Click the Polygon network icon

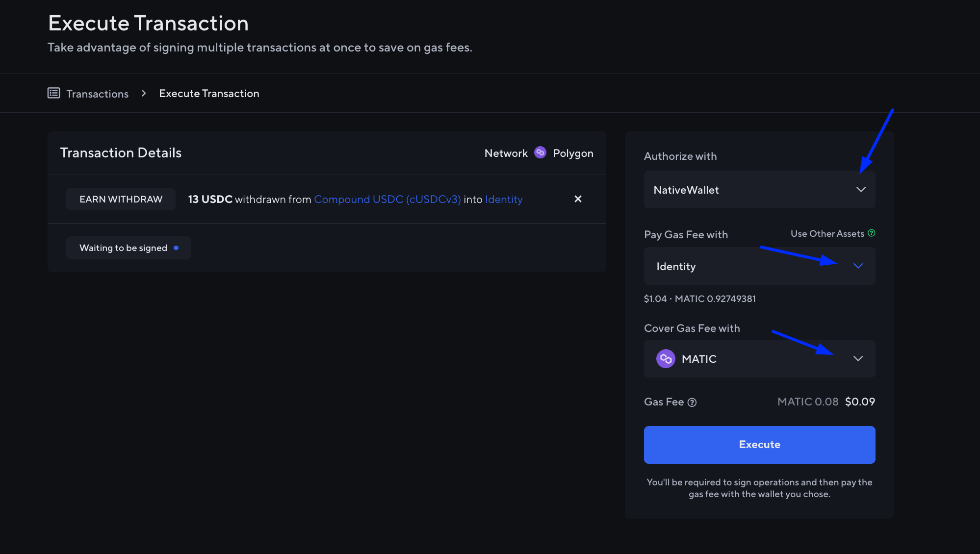[x=540, y=152]
